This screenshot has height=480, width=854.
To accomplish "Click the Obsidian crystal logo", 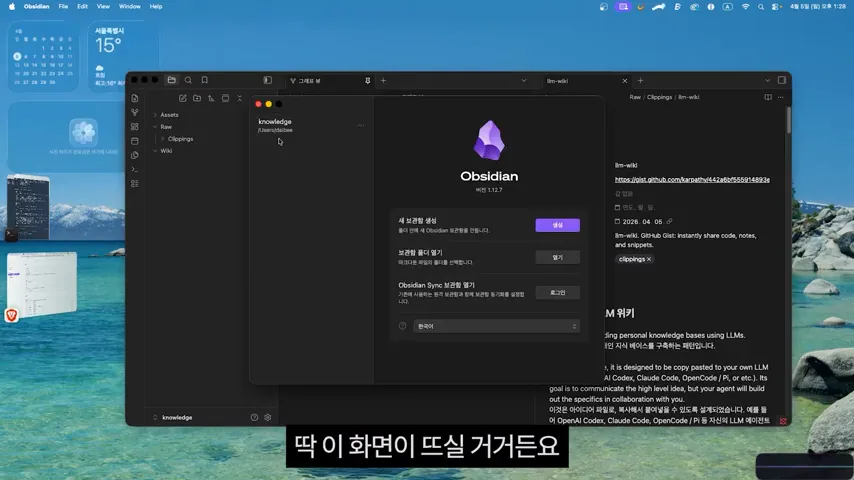I will coord(489,141).
